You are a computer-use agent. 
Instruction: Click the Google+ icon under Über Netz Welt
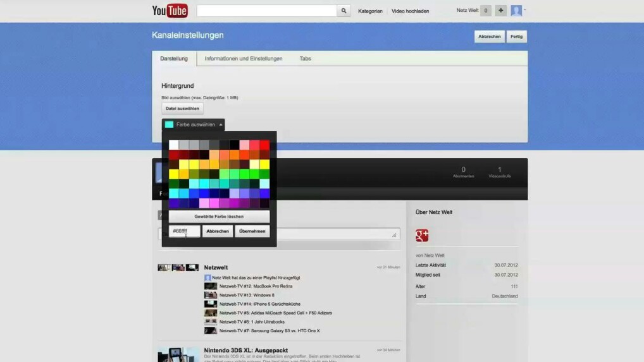pyautogui.click(x=422, y=236)
